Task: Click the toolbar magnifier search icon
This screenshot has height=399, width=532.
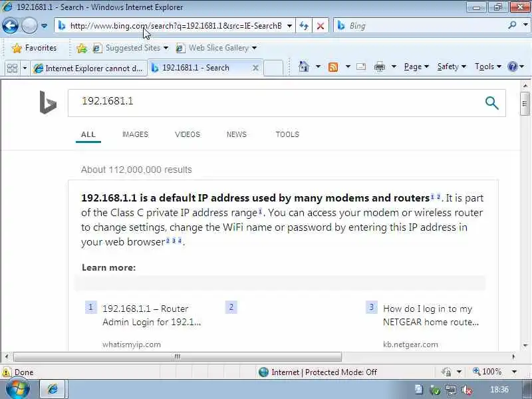Action: (x=512, y=25)
